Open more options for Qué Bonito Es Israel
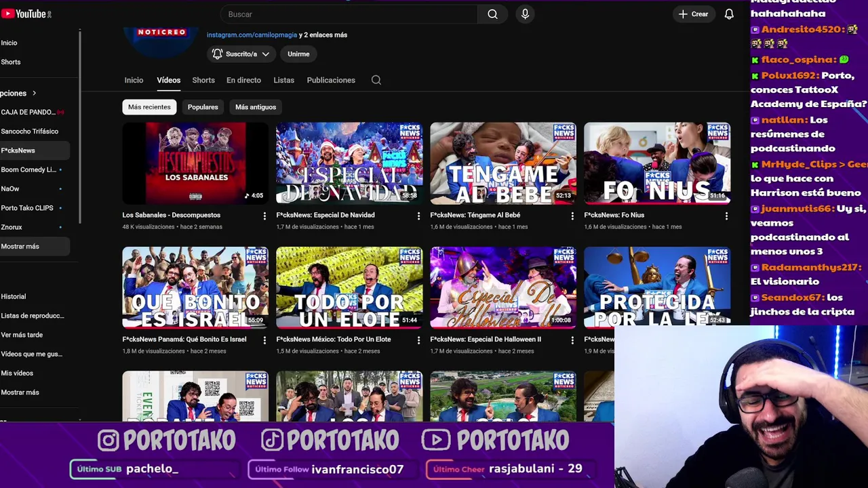 (264, 340)
